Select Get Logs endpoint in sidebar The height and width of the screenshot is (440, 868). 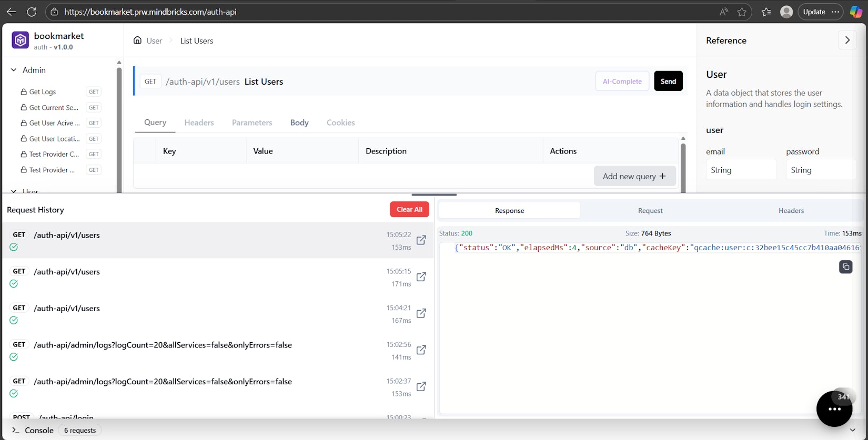pos(43,92)
